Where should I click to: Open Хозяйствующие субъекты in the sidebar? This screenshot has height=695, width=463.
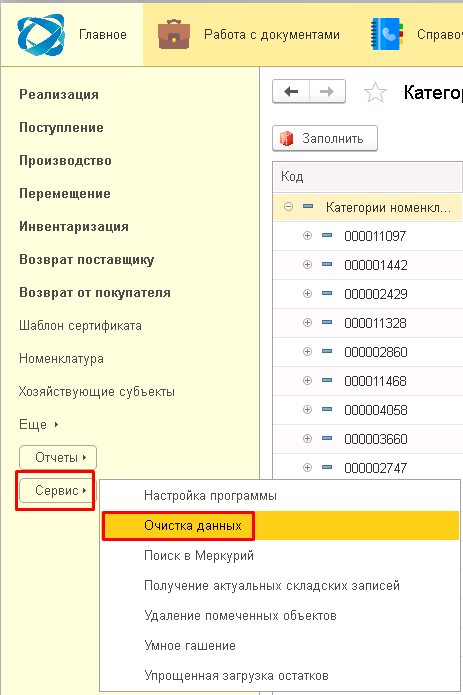point(97,392)
